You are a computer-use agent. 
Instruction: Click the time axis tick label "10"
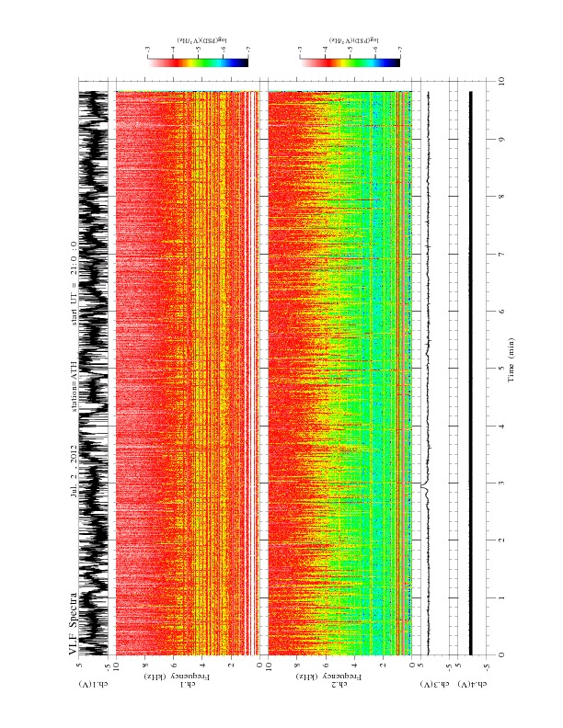tap(501, 81)
